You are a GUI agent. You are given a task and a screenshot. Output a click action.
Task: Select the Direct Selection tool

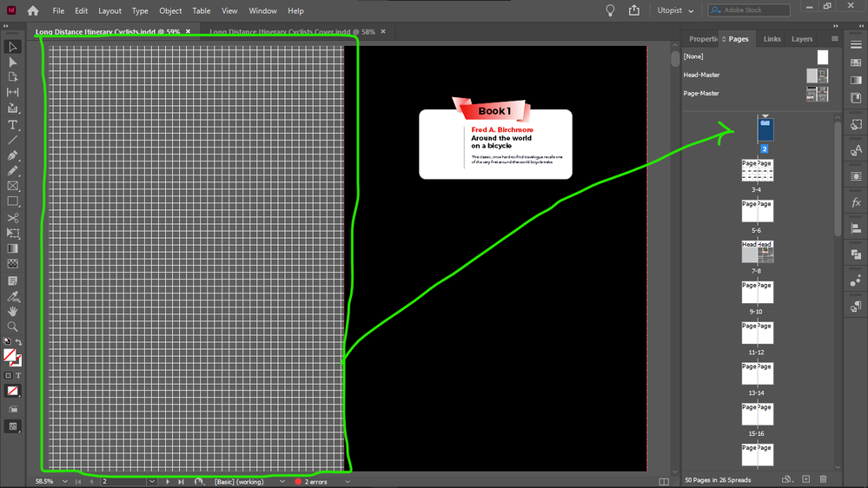click(12, 62)
